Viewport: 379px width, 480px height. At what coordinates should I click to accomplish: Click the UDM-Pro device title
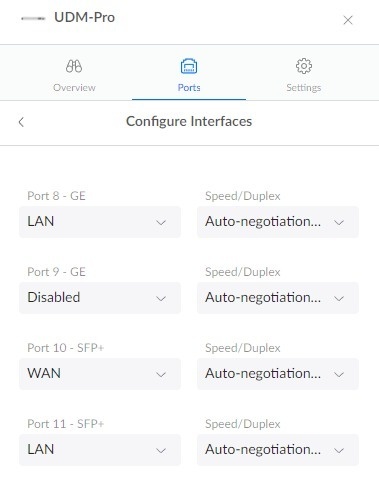pos(85,18)
